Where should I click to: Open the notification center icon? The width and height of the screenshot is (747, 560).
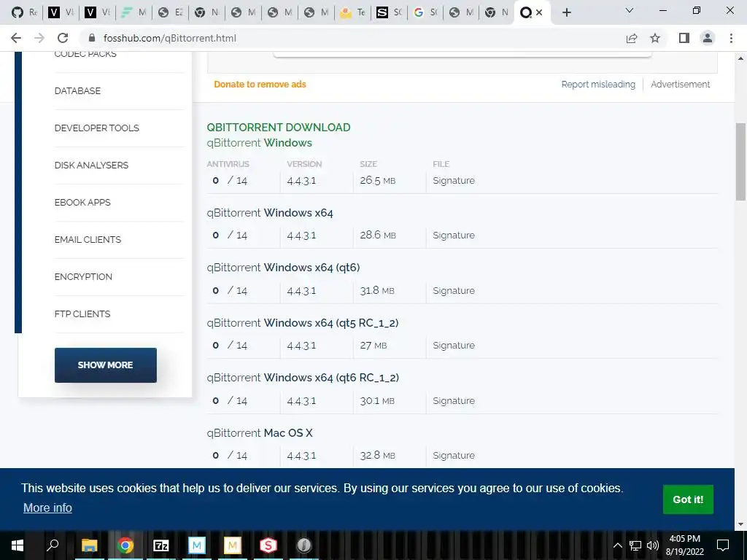click(x=723, y=545)
